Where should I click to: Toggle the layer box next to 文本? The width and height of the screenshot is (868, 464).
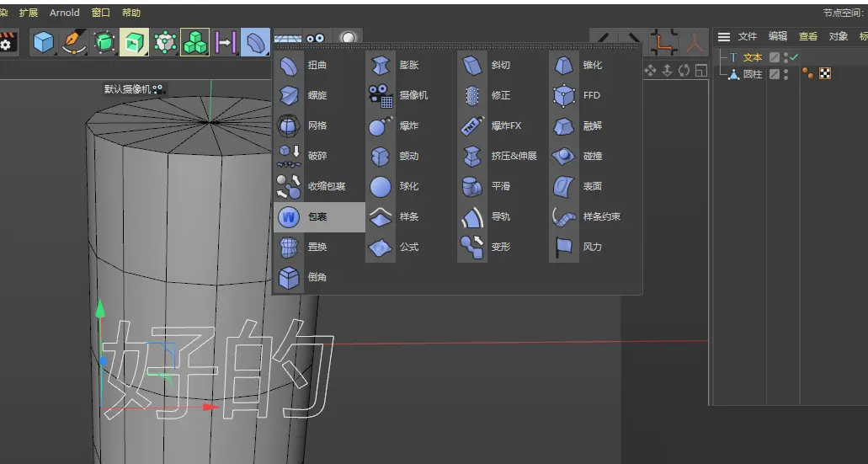click(775, 57)
